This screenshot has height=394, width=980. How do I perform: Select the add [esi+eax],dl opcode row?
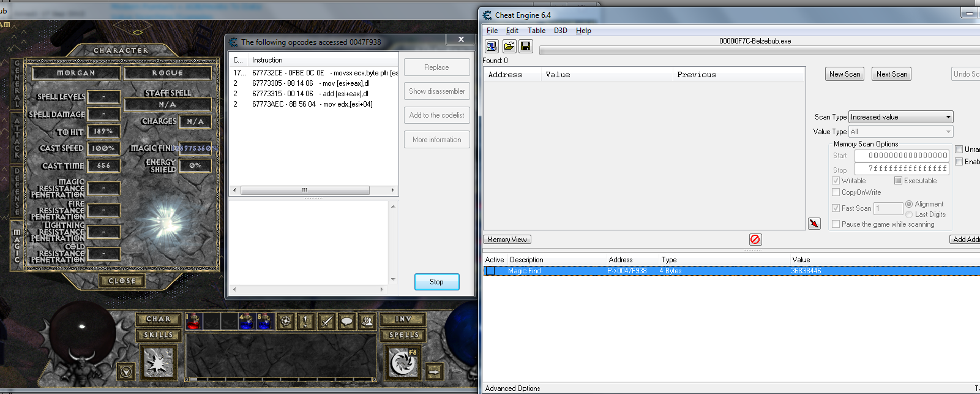[314, 94]
